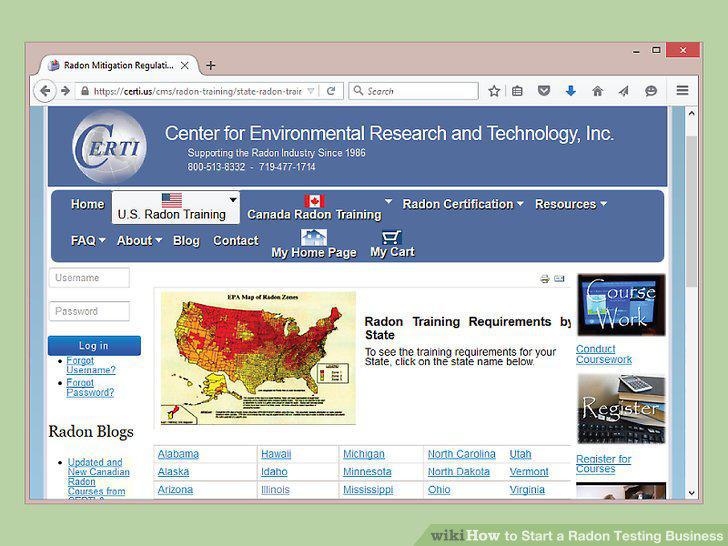Click the browser home icon
The image size is (728, 546).
coord(598,91)
